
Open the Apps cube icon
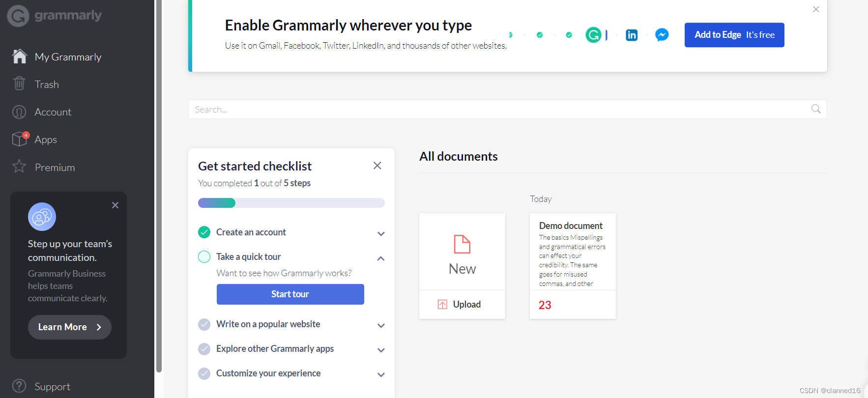tap(20, 139)
